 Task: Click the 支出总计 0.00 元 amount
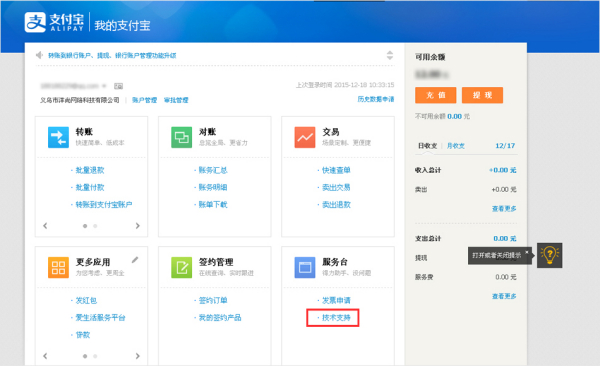coord(505,239)
